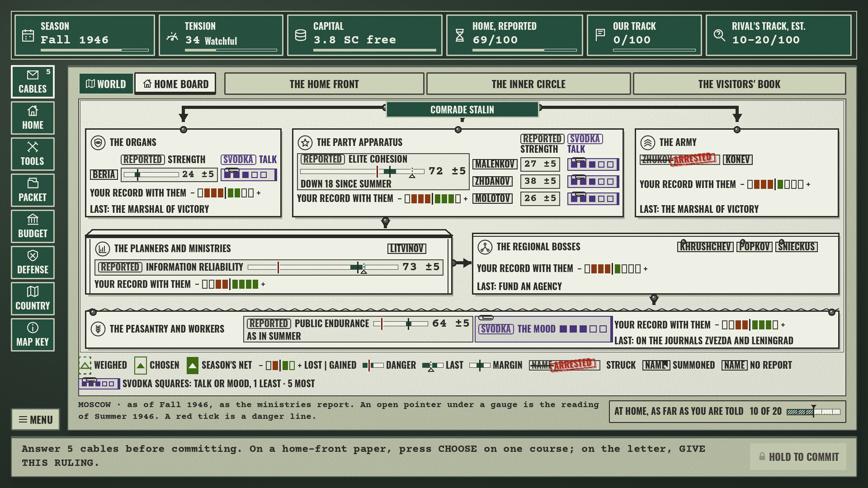Click the arrested Zhukov name tag

click(679, 160)
